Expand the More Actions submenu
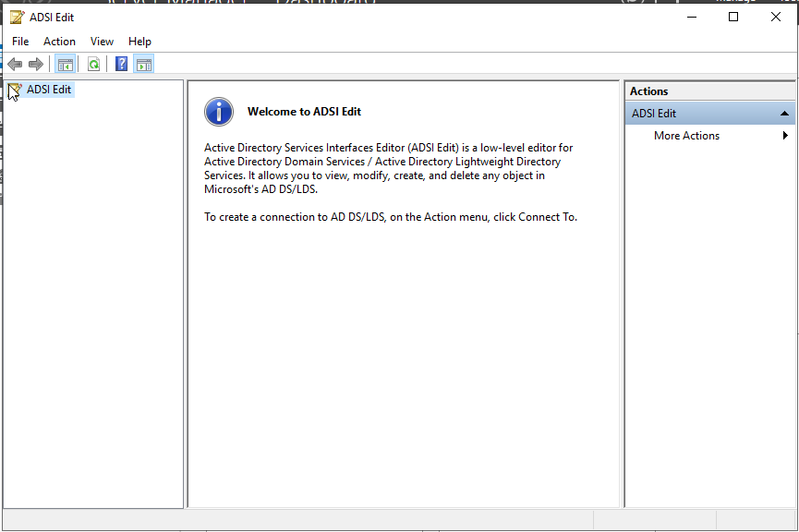799x532 pixels. 709,136
